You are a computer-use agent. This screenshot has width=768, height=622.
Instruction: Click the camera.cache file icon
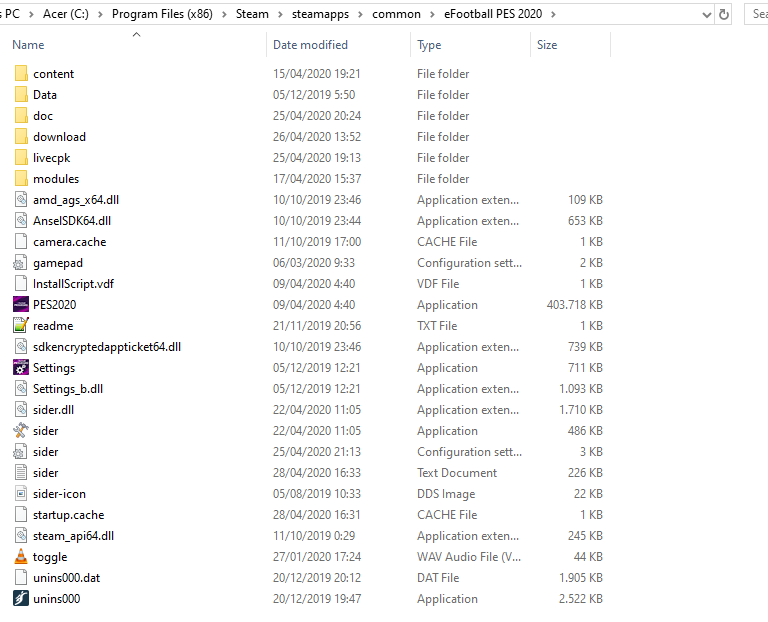click(x=21, y=241)
